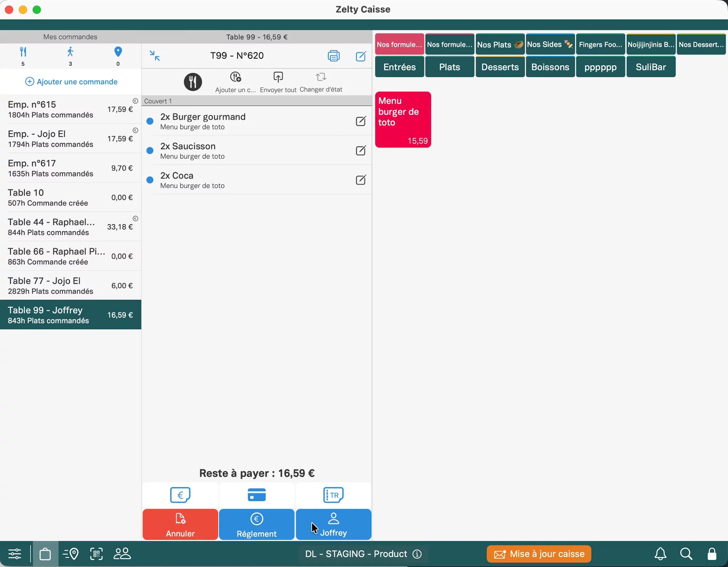Image resolution: width=728 pixels, height=567 pixels.
Task: Collapse order panel with shrink arrows icon
Action: (155, 55)
